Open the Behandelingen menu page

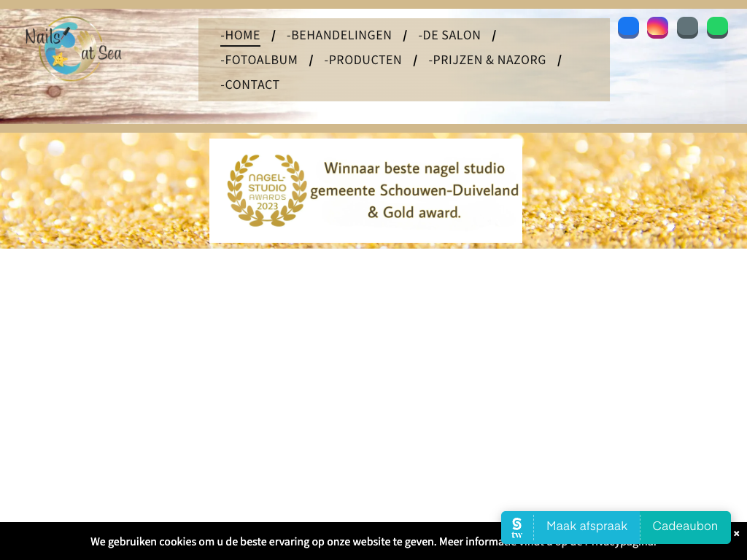[339, 35]
